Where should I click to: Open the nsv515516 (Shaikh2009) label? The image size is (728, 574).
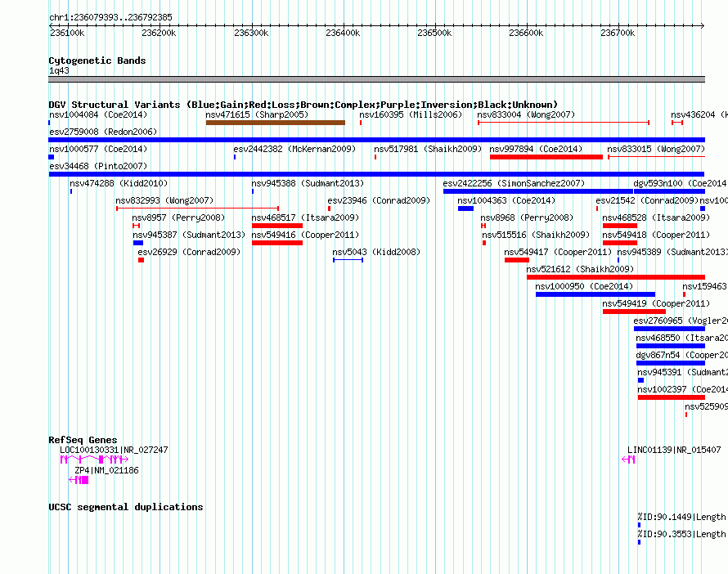(x=536, y=235)
